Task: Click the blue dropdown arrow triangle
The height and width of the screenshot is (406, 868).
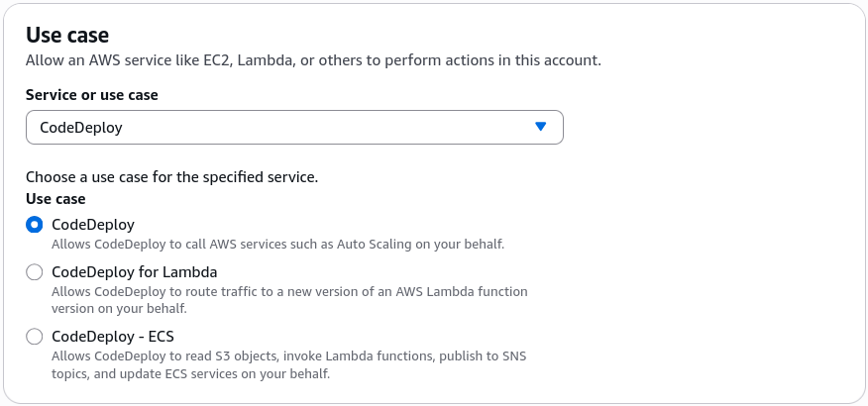Action: click(x=541, y=127)
